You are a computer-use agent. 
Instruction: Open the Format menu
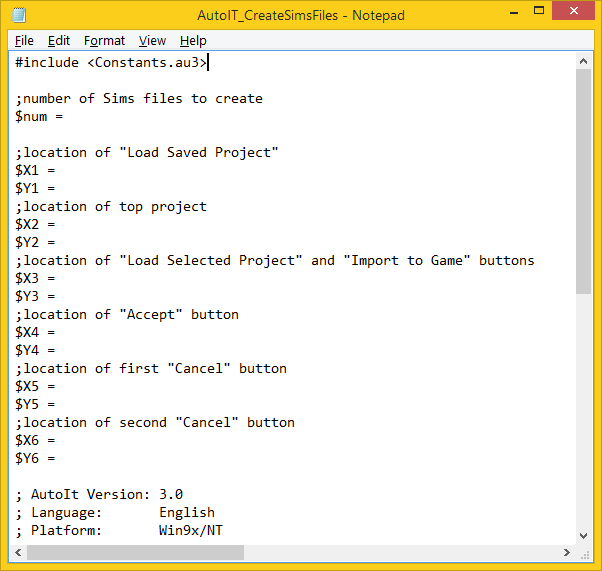click(x=104, y=41)
